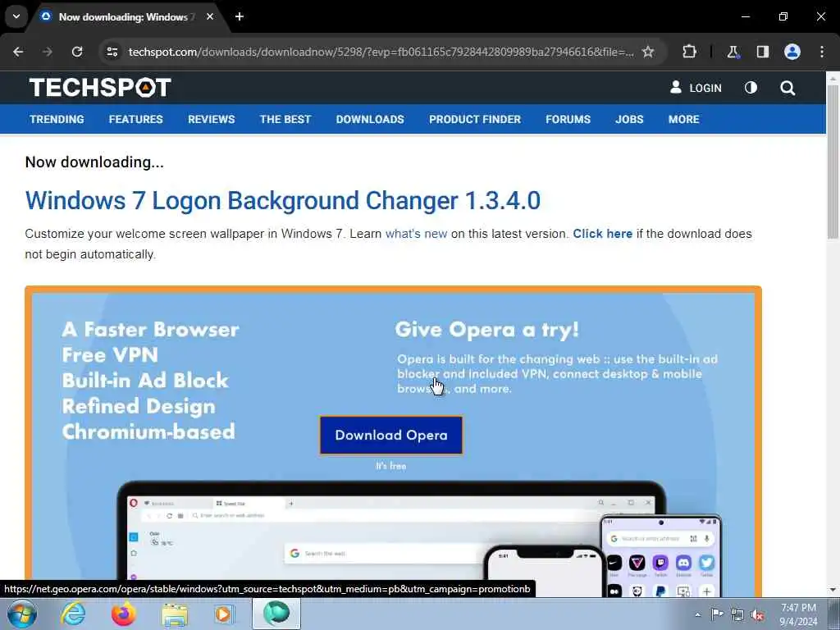Screen dimensions: 840x630
Task: Click the TechSpot logo
Action: [100, 87]
